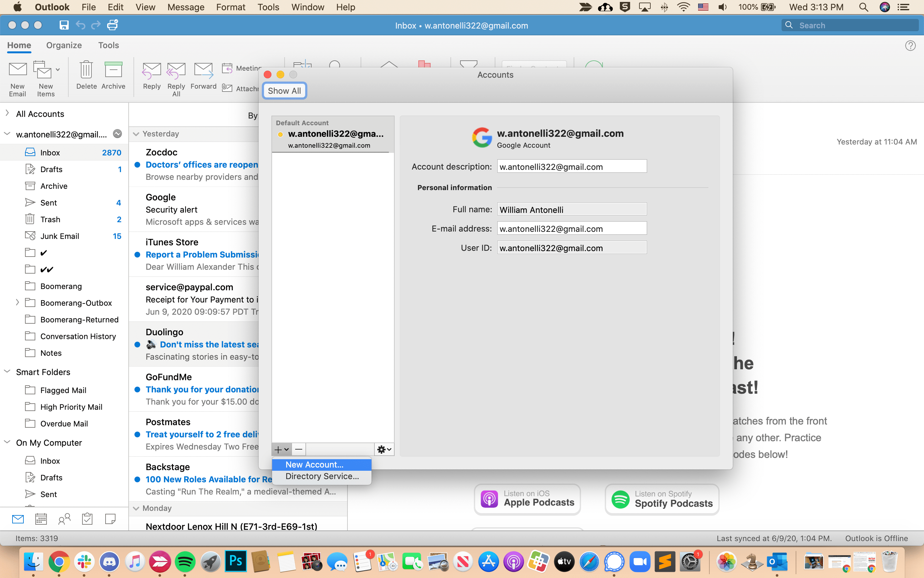The height and width of the screenshot is (578, 924).
Task: Click Spotify Podcasts link button
Action: pos(662,499)
